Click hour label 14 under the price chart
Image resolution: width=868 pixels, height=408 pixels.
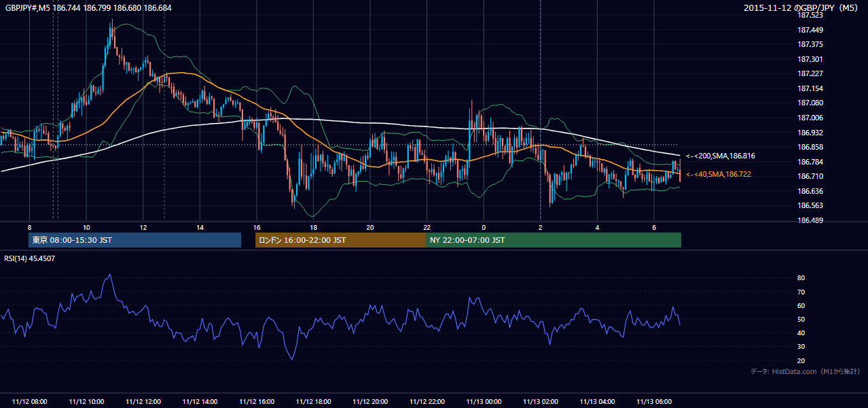point(200,227)
